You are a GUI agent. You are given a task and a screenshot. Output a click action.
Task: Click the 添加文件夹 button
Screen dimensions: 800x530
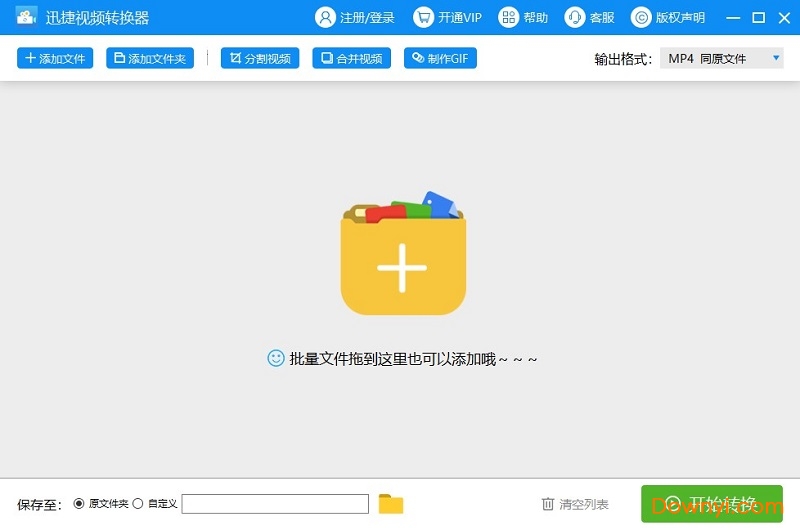pos(150,59)
